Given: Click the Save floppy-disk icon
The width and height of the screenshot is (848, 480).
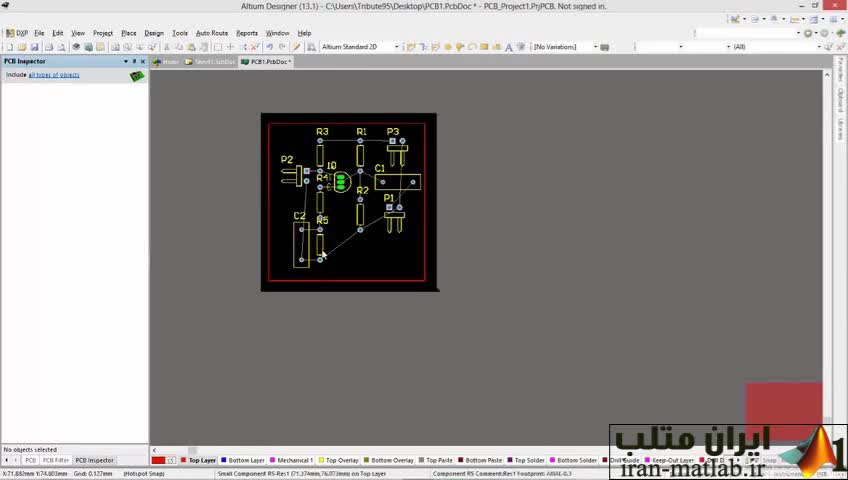Looking at the screenshot, I should tap(35, 47).
